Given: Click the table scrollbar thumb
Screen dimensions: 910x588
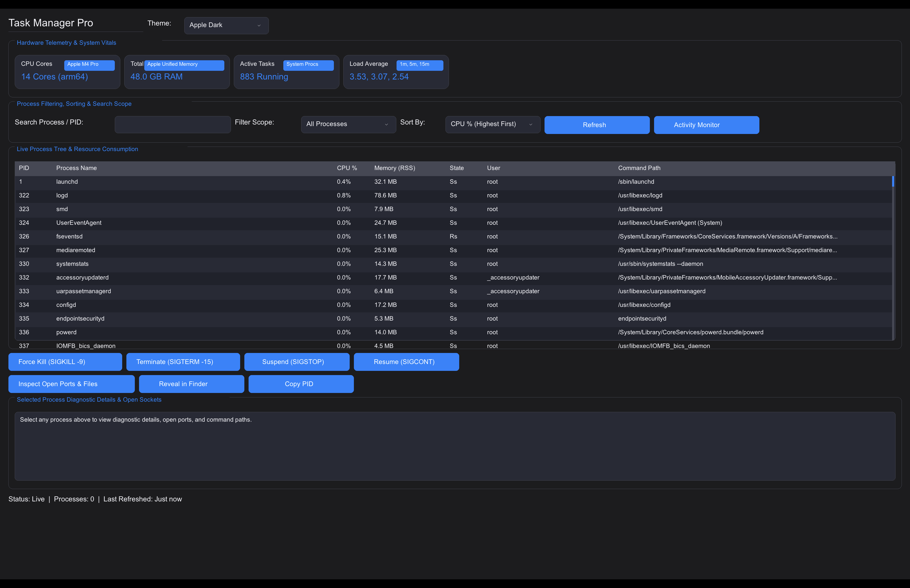Looking at the screenshot, I should [893, 181].
